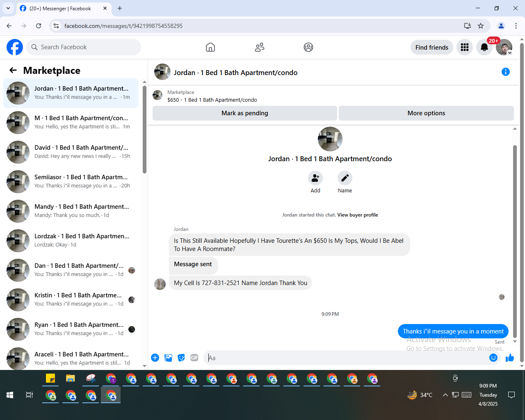
Task: Open conversation information icon
Action: (x=506, y=72)
